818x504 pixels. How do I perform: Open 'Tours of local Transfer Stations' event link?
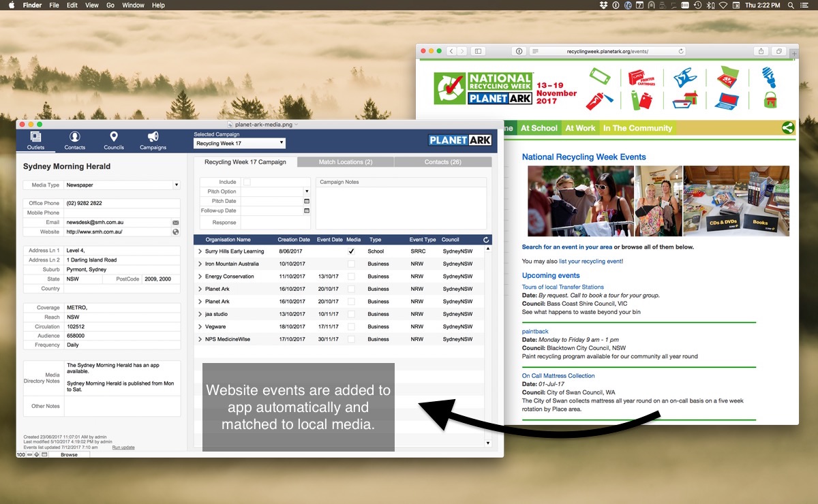[563, 287]
